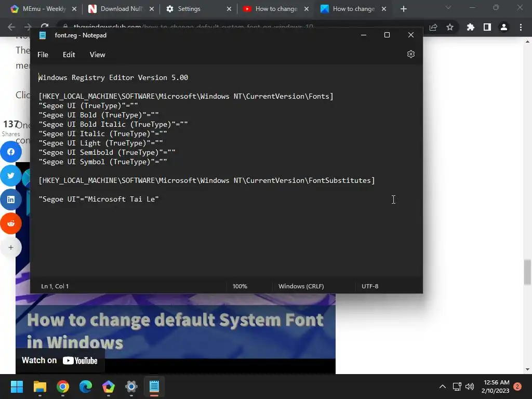Toggle Chrome side panel
532x399 pixels.
(487, 27)
